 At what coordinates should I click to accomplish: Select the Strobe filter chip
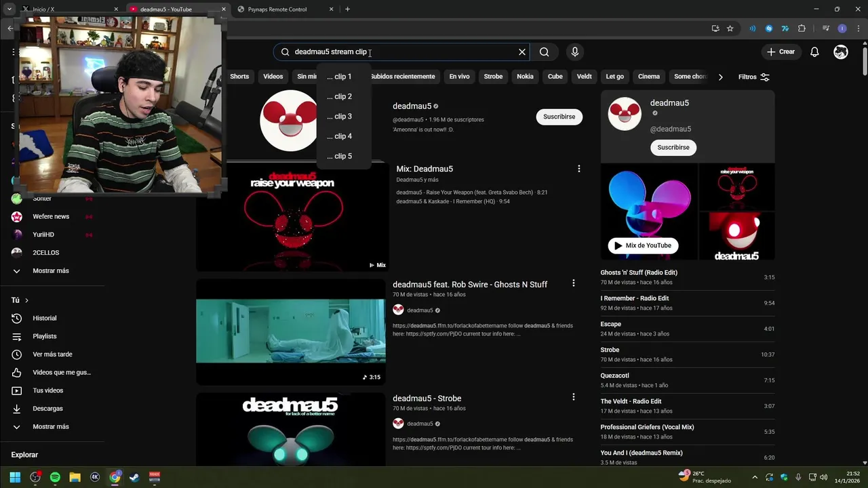coord(493,77)
